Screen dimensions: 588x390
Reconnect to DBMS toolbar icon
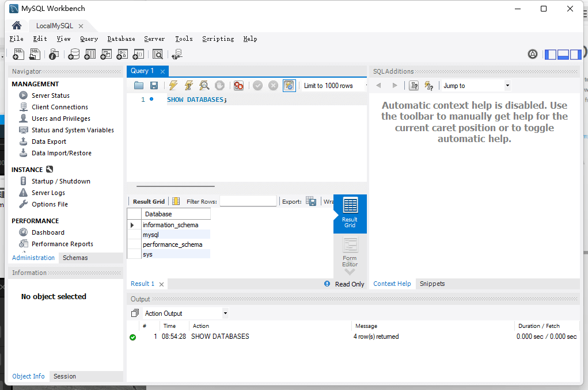[x=177, y=54]
